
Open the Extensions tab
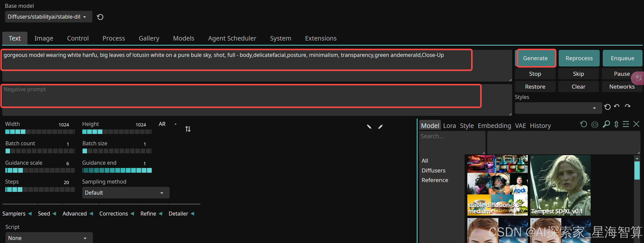click(321, 38)
